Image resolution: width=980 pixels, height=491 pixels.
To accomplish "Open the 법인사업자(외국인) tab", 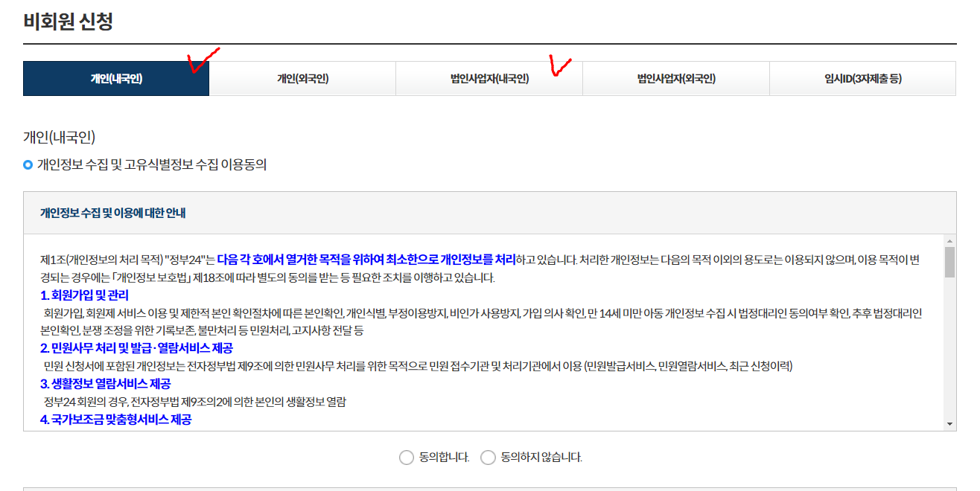I will pos(676,79).
